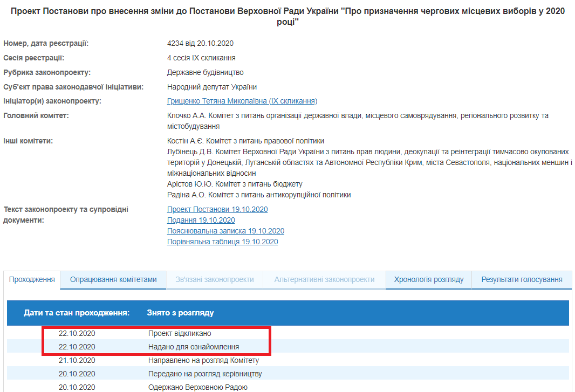Click the Проект відкликано status row
Viewport: 575px width, 392px height.
pyautogui.click(x=180, y=333)
